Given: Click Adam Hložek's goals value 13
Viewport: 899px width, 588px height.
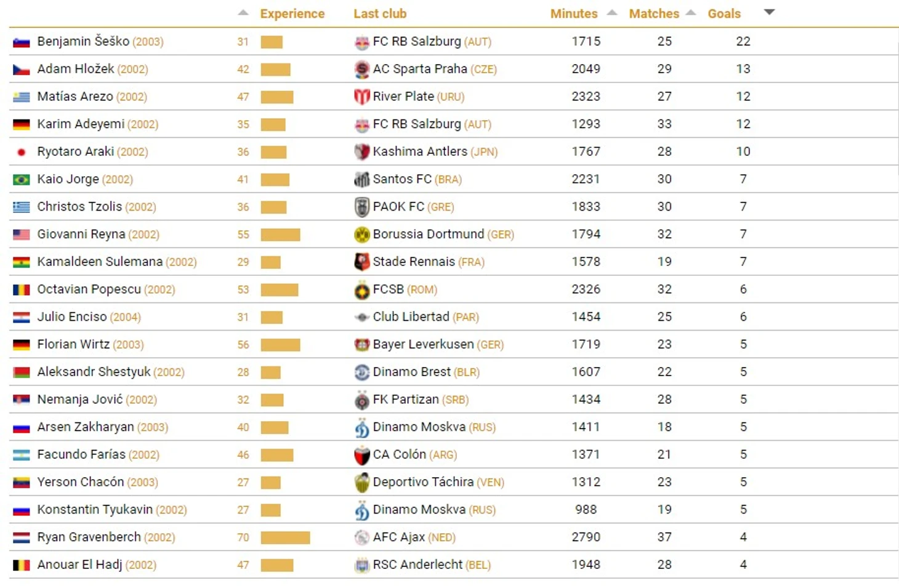Looking at the screenshot, I should [x=743, y=69].
